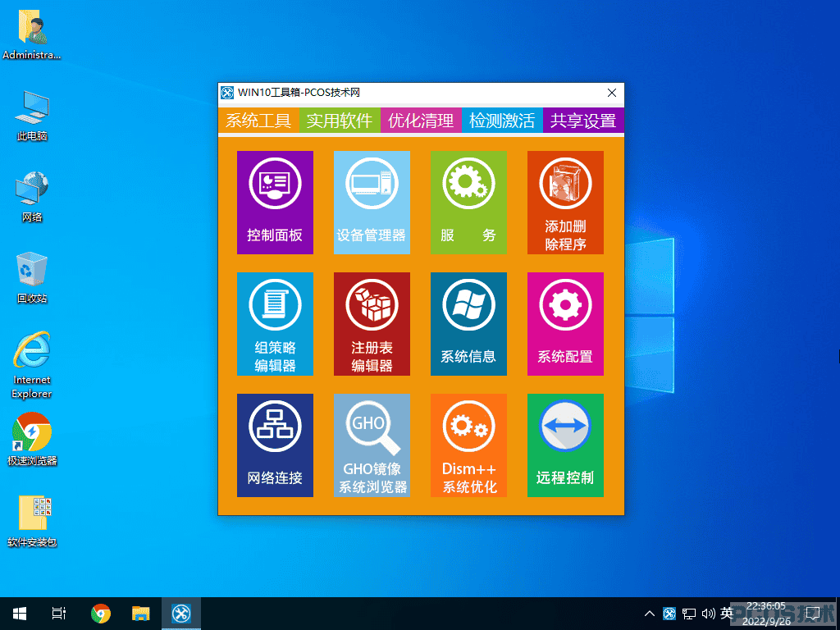The image size is (840, 630).
Task: Open 远程控制 tile
Action: [565, 445]
